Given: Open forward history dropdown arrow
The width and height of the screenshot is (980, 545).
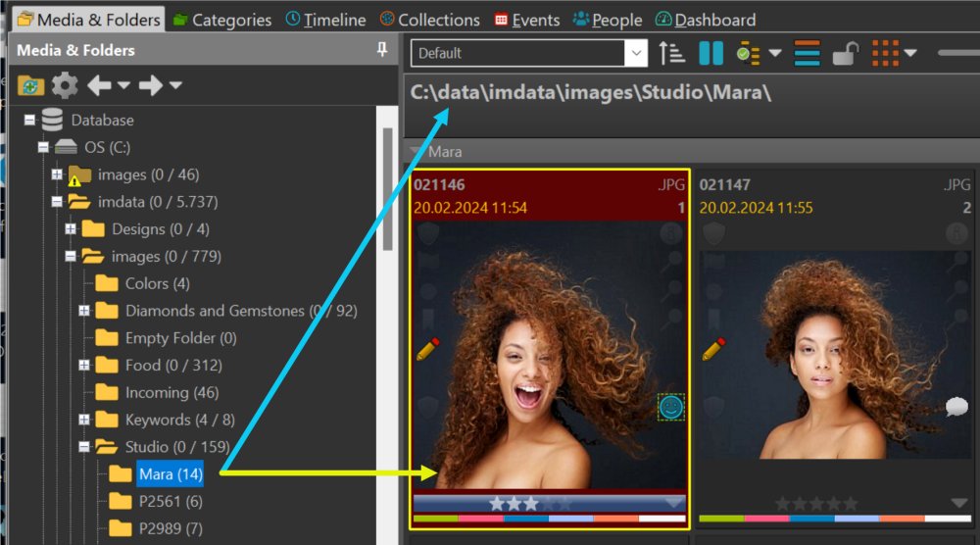Looking at the screenshot, I should click(x=175, y=84).
